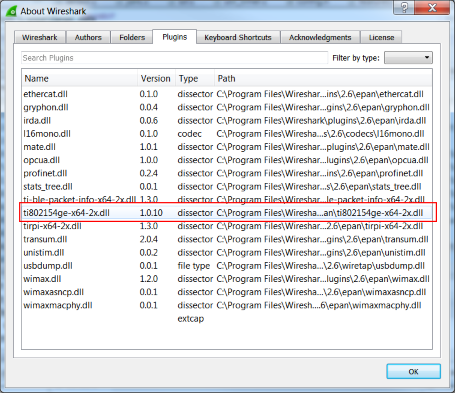Click version 2.0.4 of transum.dll
This screenshot has width=455, height=393.
click(x=149, y=239)
